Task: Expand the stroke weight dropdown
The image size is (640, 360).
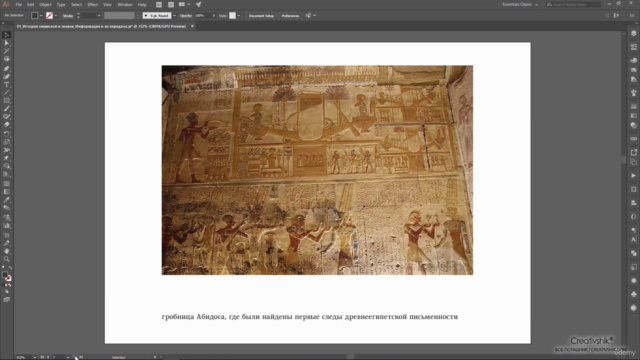Action: pos(99,16)
